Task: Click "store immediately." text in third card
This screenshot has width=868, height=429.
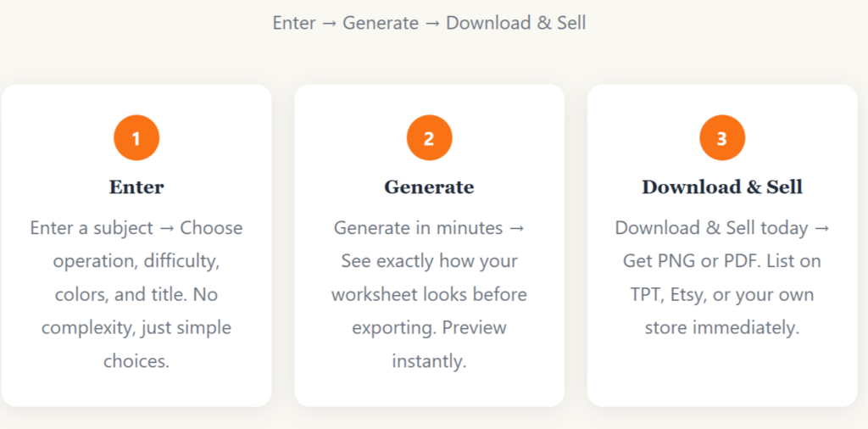Action: pyautogui.click(x=721, y=327)
